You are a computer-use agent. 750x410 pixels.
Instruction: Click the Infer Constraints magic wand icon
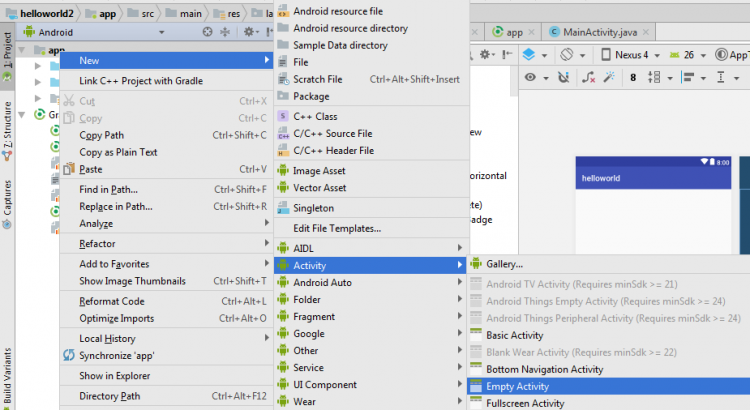(x=609, y=77)
